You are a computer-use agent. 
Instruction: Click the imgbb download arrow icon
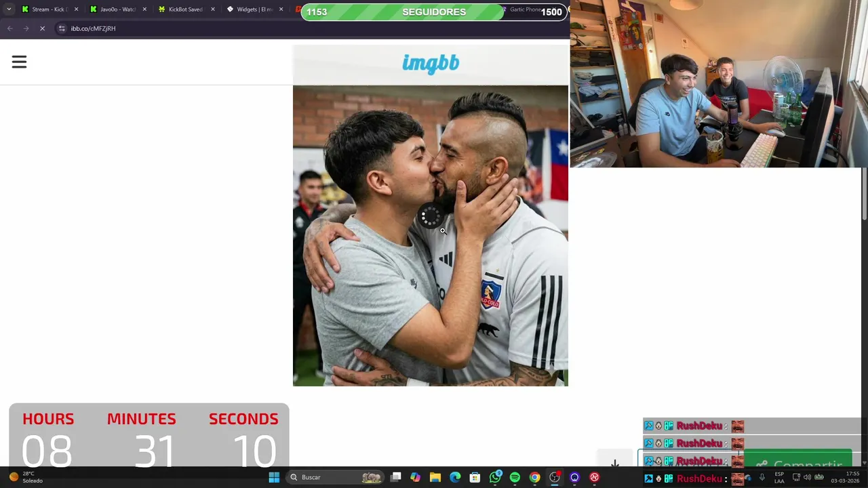[x=614, y=464]
